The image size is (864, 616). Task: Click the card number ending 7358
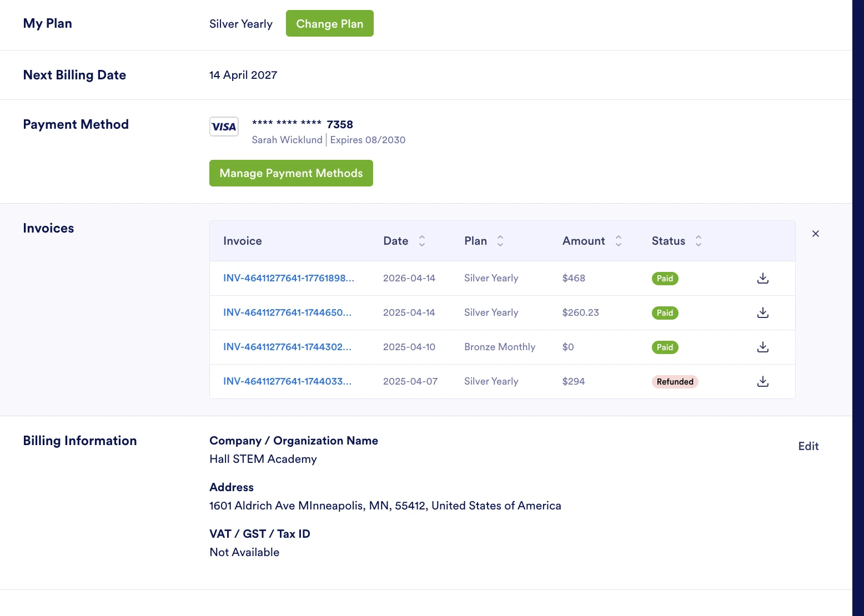coord(303,124)
